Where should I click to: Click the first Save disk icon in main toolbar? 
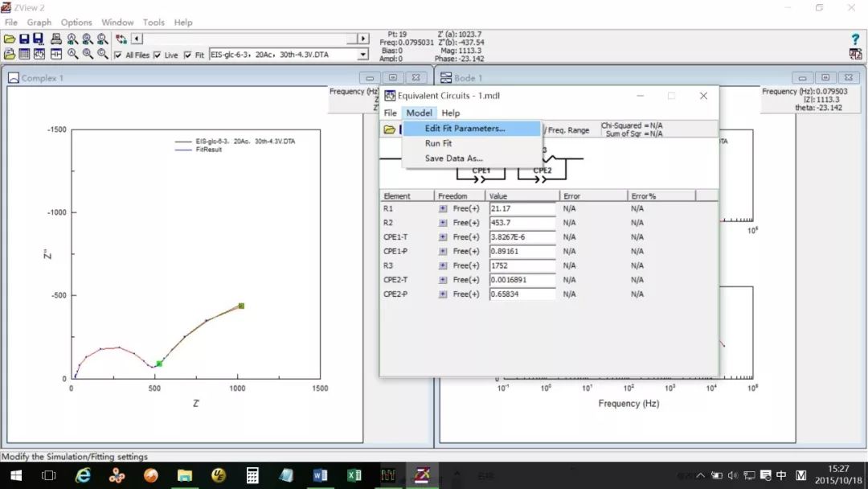pos(24,39)
